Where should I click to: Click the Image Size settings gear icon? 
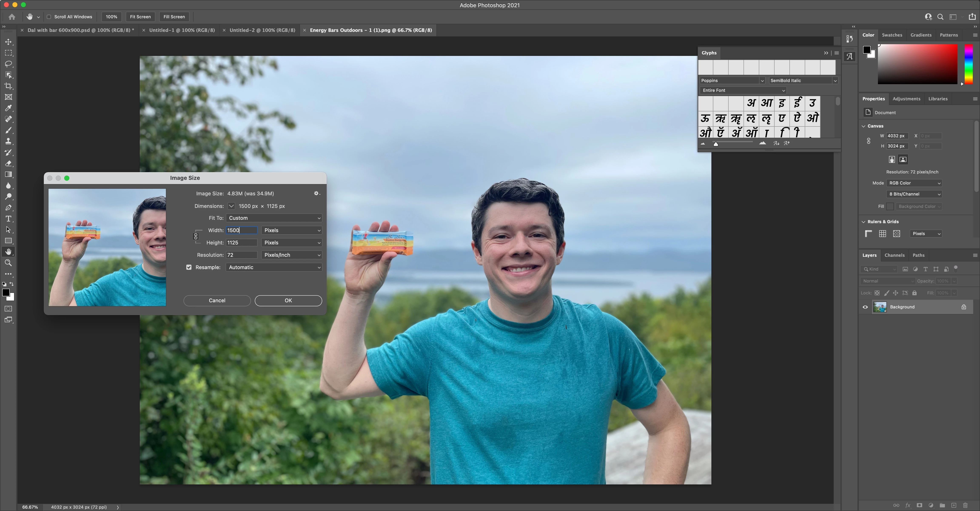(316, 193)
